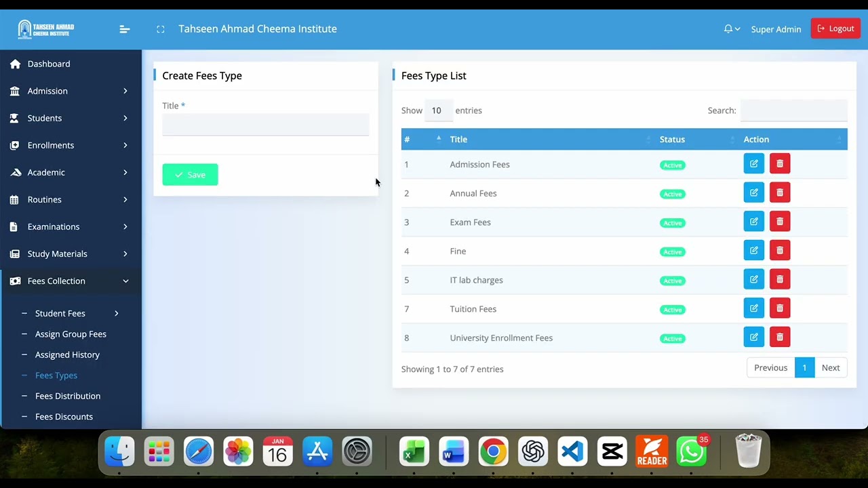Open ChatGPT app in the dock

(533, 451)
